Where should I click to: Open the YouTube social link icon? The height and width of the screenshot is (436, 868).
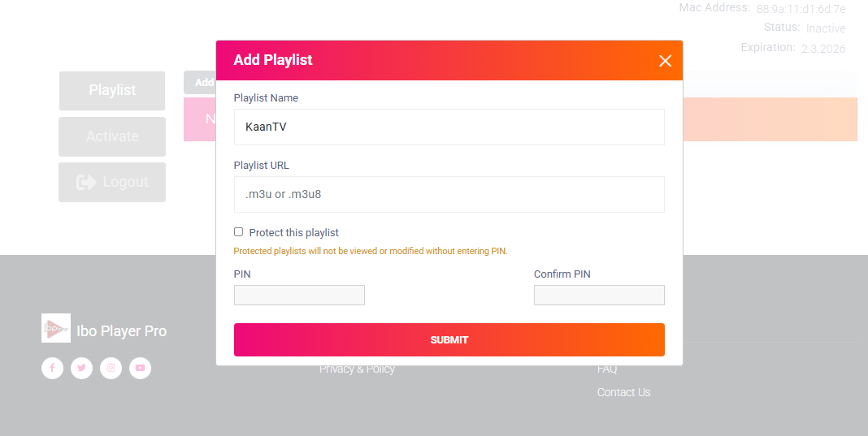click(x=140, y=368)
